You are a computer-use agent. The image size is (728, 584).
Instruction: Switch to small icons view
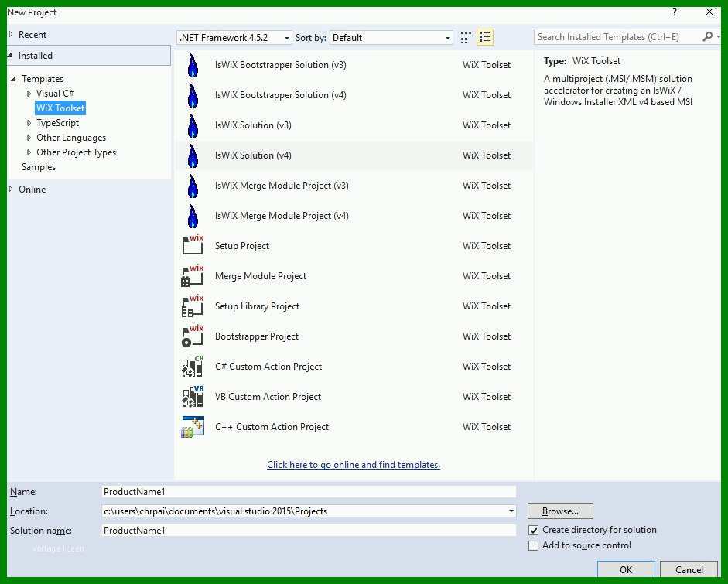pyautogui.click(x=466, y=37)
